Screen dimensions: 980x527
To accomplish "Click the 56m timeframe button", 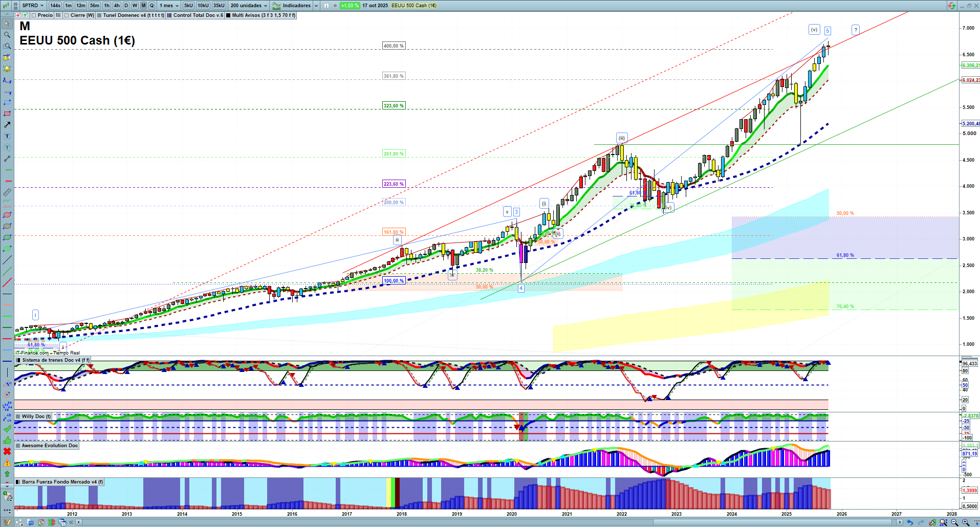I will click(x=95, y=6).
